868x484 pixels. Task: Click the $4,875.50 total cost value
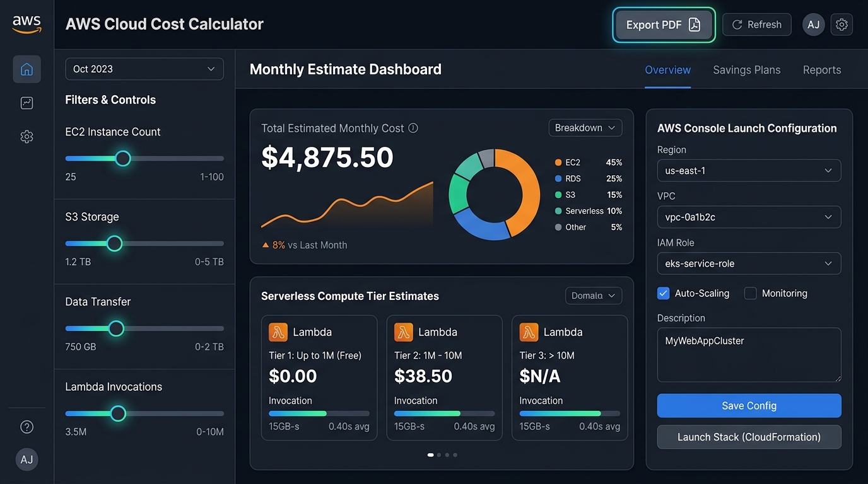tap(327, 158)
